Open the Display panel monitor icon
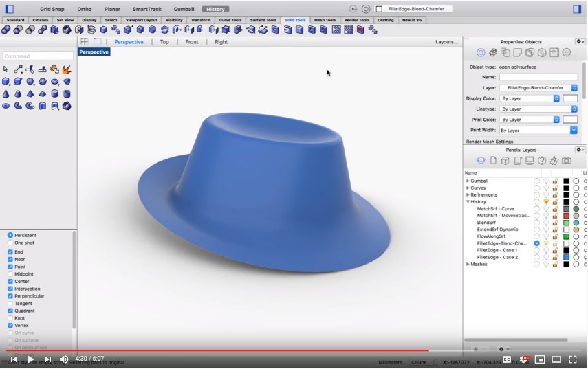 [530, 160]
